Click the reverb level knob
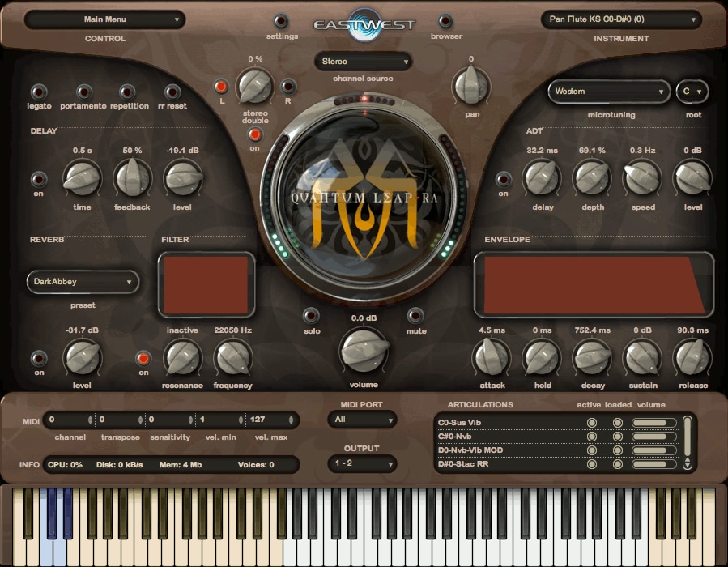Screen dimensions: 728x567 pos(82,357)
